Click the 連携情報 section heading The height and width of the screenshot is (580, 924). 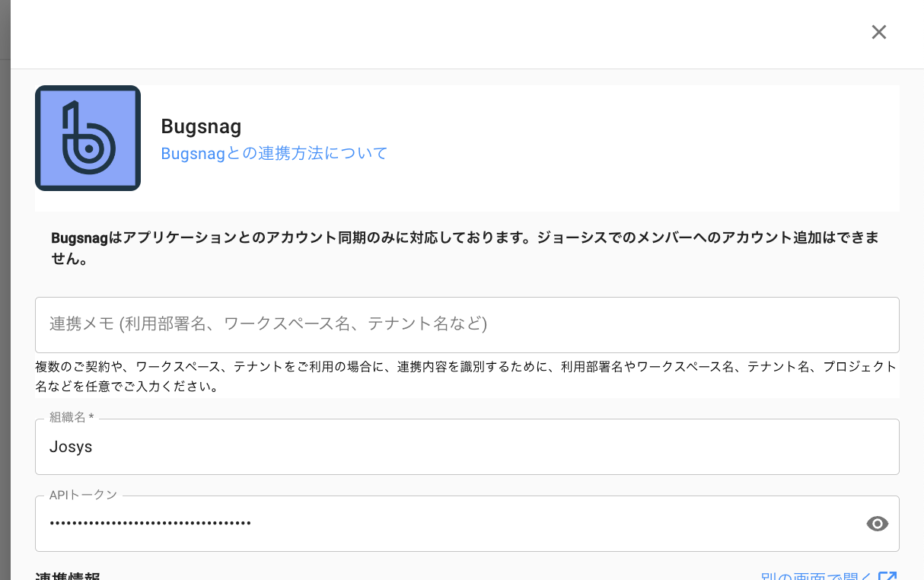pyautogui.click(x=68, y=575)
